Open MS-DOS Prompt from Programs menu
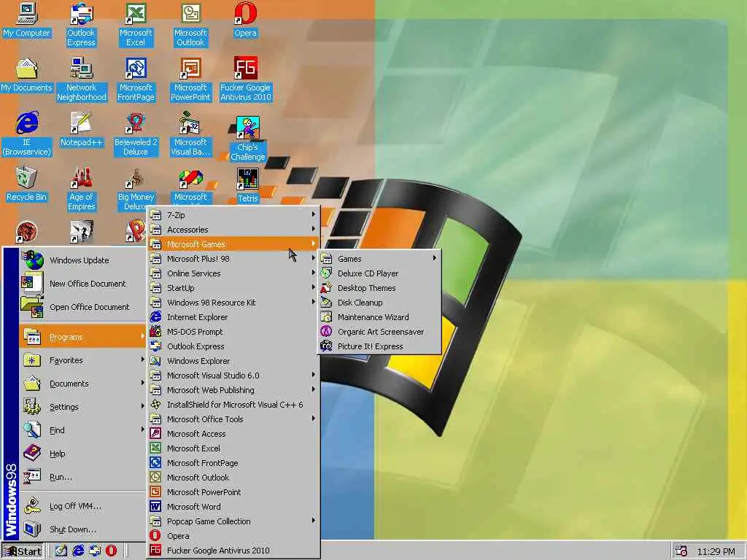 tap(233, 332)
